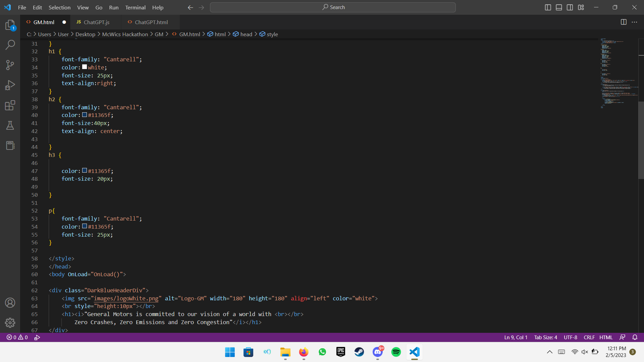Open the Terminal menu

[135, 7]
